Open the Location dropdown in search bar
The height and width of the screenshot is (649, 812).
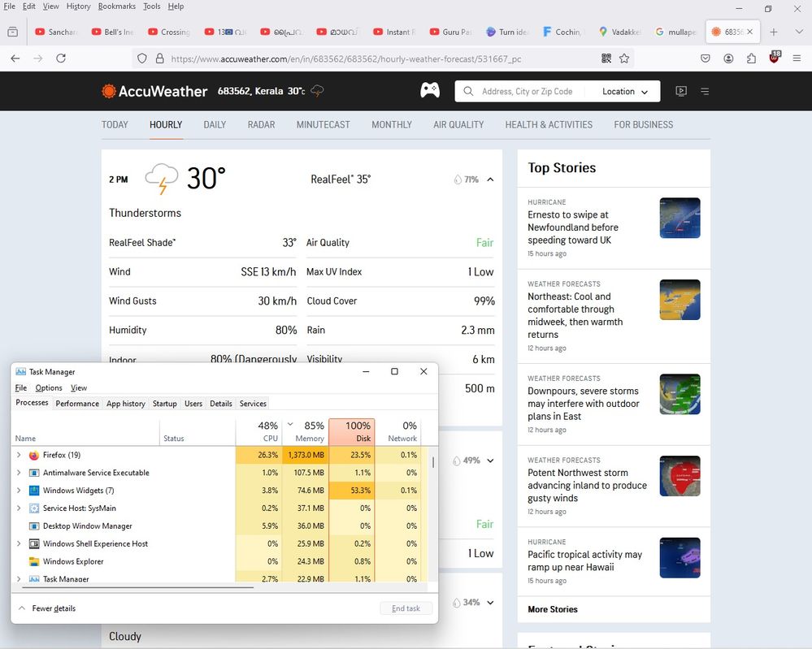(625, 92)
